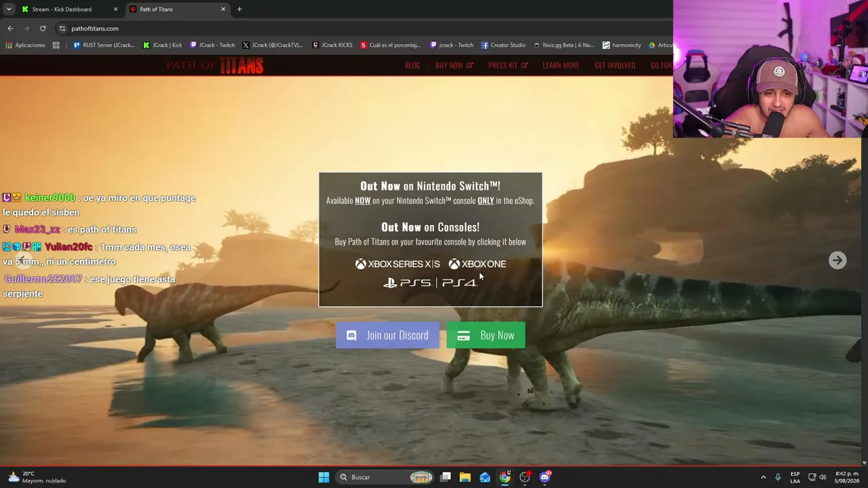The image size is (868, 488).
Task: Open the Aplicaciones bookmarks shortcut
Action: [x=26, y=45]
